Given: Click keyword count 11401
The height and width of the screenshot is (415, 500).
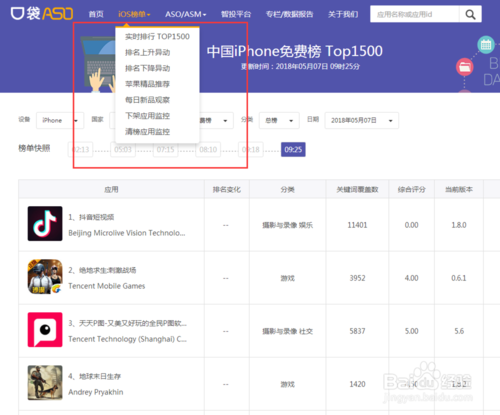Looking at the screenshot, I should point(357,225).
